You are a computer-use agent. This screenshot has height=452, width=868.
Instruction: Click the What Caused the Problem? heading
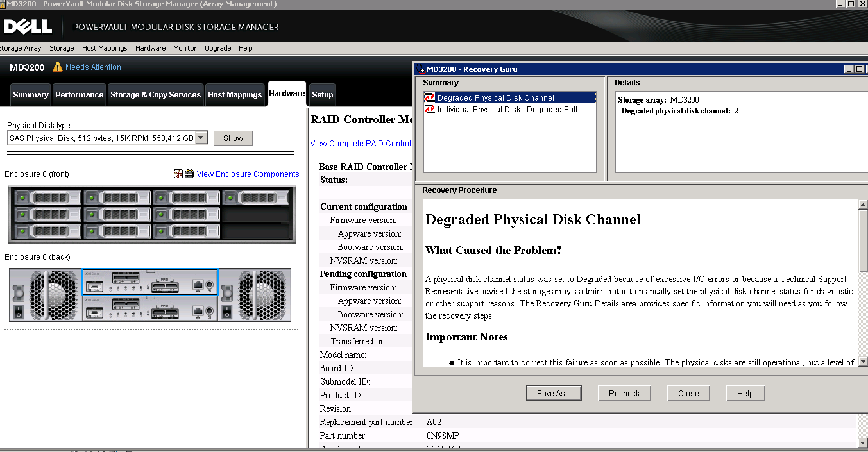[493, 250]
